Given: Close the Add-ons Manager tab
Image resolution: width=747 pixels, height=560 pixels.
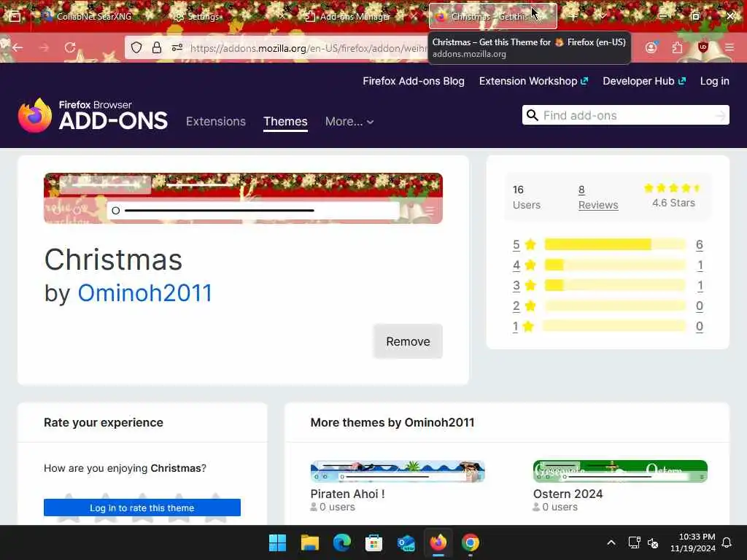Looking at the screenshot, I should coord(414,16).
